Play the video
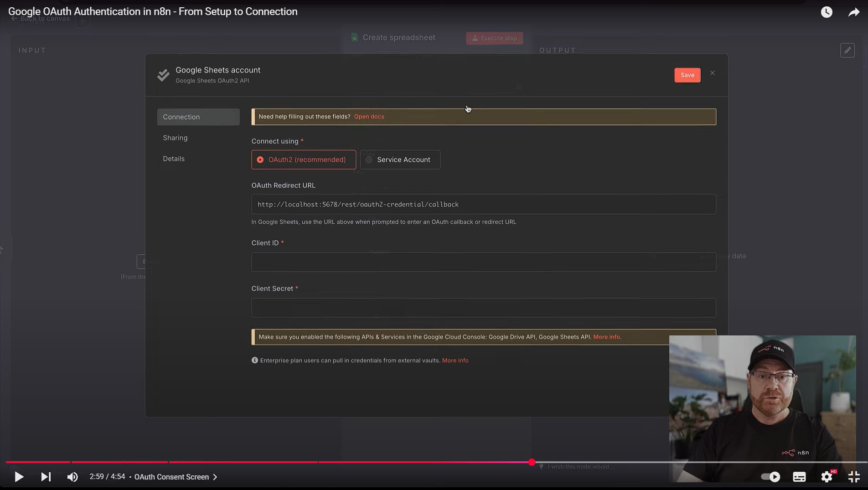This screenshot has width=868, height=490. 19,477
